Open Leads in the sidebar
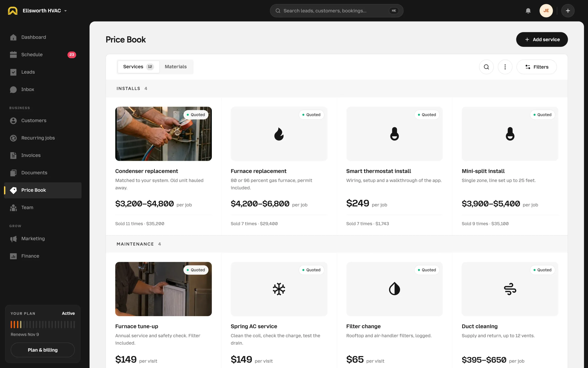The height and width of the screenshot is (368, 588). (43, 72)
